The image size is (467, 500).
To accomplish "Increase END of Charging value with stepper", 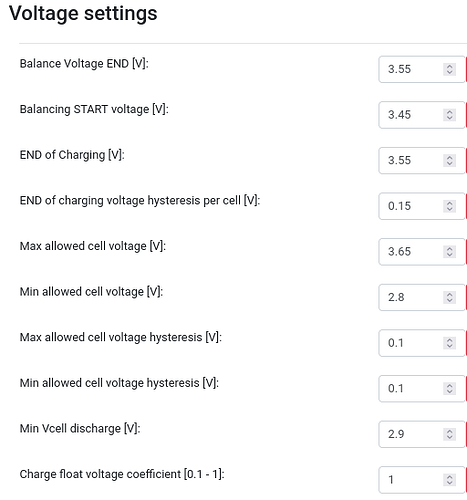I will pyautogui.click(x=449, y=157).
